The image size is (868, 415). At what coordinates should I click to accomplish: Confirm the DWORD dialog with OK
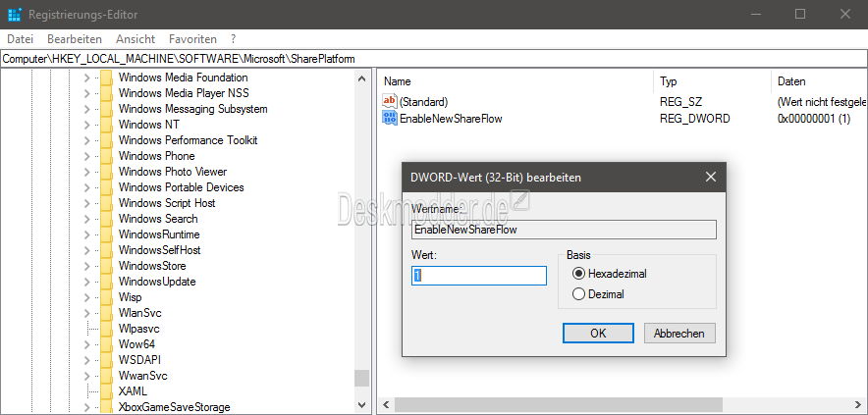[x=598, y=334]
